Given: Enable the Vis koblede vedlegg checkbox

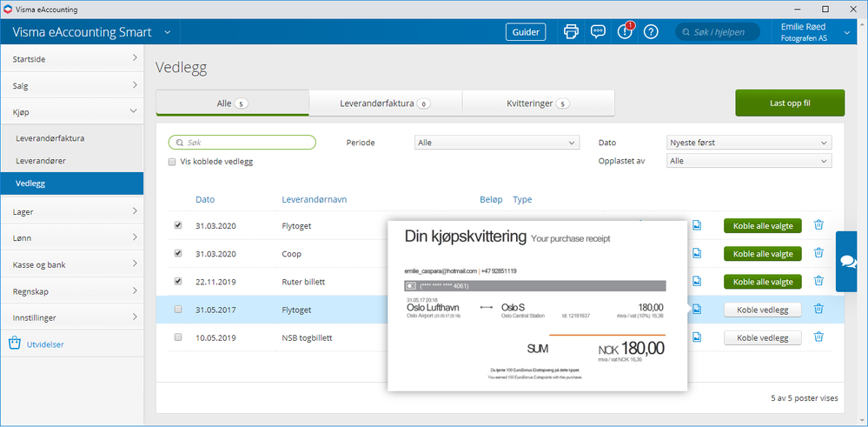Looking at the screenshot, I should [x=173, y=162].
